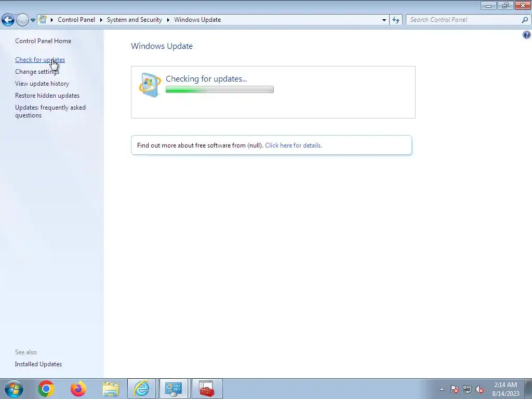Click here for details link
The width and height of the screenshot is (532, 399).
tap(294, 145)
